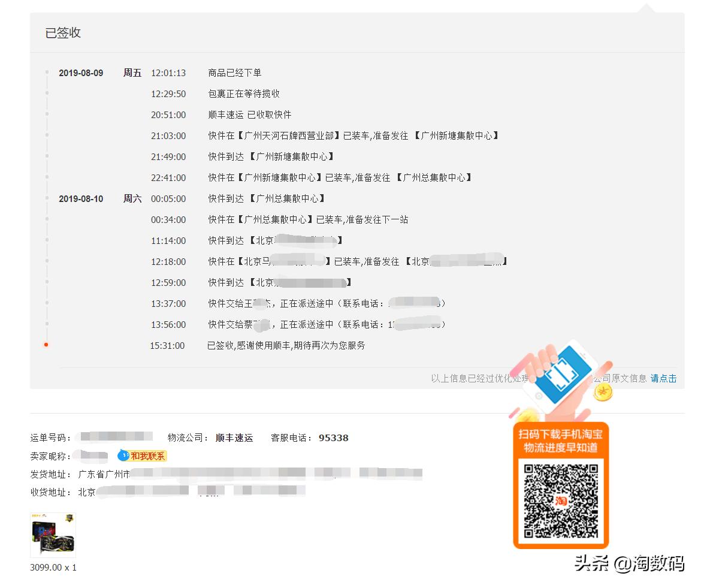Click the QR code to download mobile Taobao
This screenshot has height=588, width=701.
coord(561,499)
